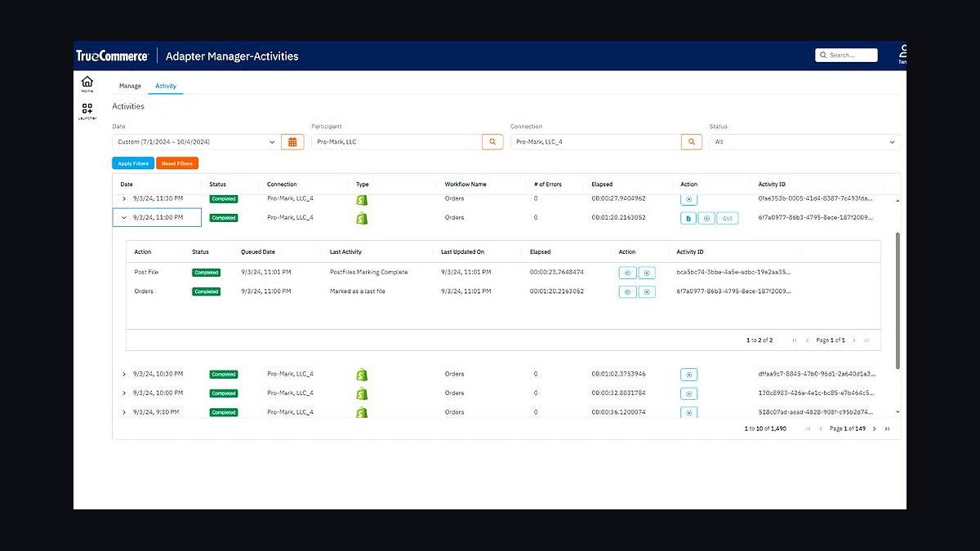
Task: Click the Participant field Pro-Mark, LLC
Action: pos(397,142)
